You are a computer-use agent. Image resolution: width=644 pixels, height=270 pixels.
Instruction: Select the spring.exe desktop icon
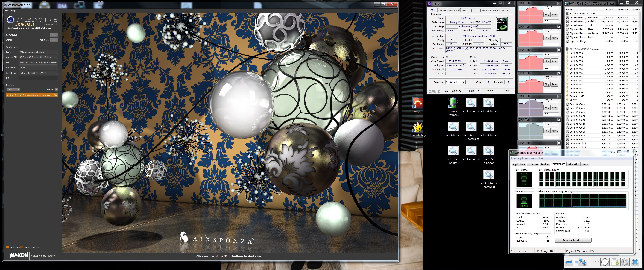click(x=417, y=105)
